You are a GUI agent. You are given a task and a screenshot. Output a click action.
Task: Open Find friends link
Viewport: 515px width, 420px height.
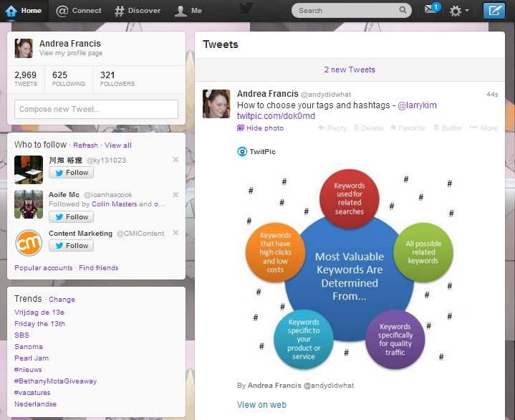(x=99, y=268)
